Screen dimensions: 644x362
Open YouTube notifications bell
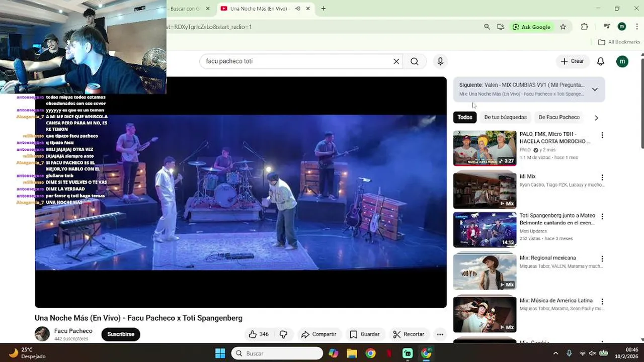point(600,61)
